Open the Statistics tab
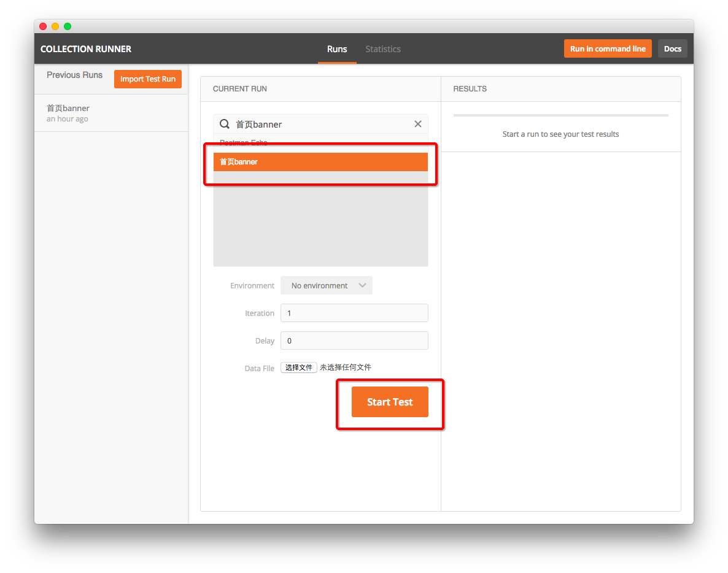 point(383,49)
